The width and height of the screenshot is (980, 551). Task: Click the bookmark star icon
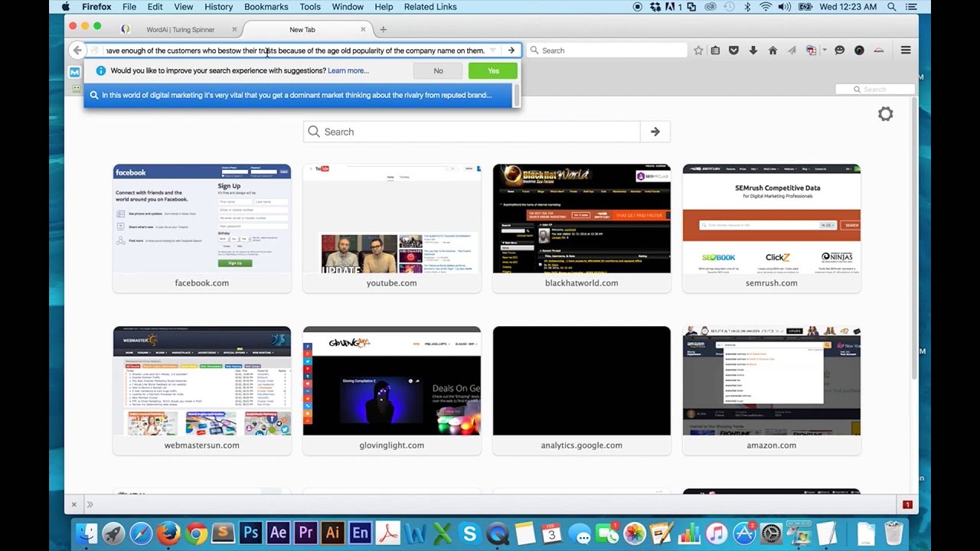pos(698,51)
